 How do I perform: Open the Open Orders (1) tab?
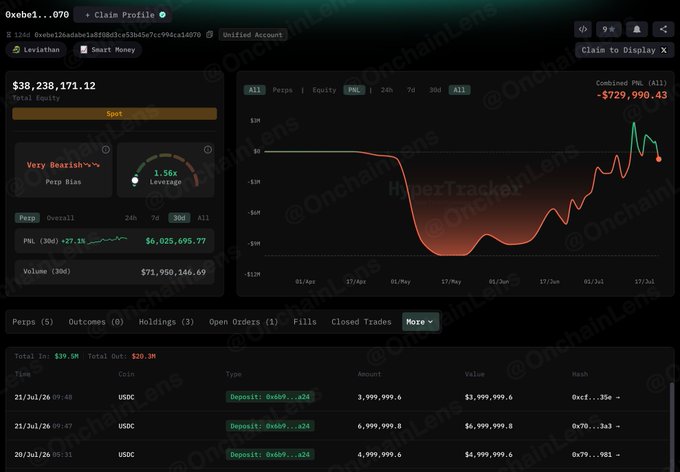pyautogui.click(x=243, y=322)
